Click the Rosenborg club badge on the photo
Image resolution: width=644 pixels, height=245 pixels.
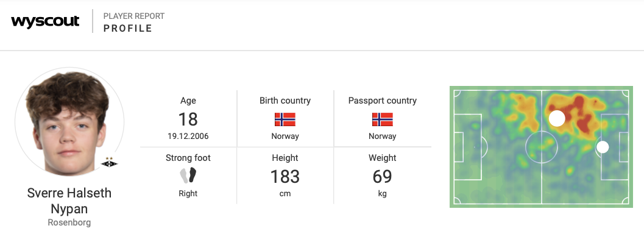pos(110,162)
